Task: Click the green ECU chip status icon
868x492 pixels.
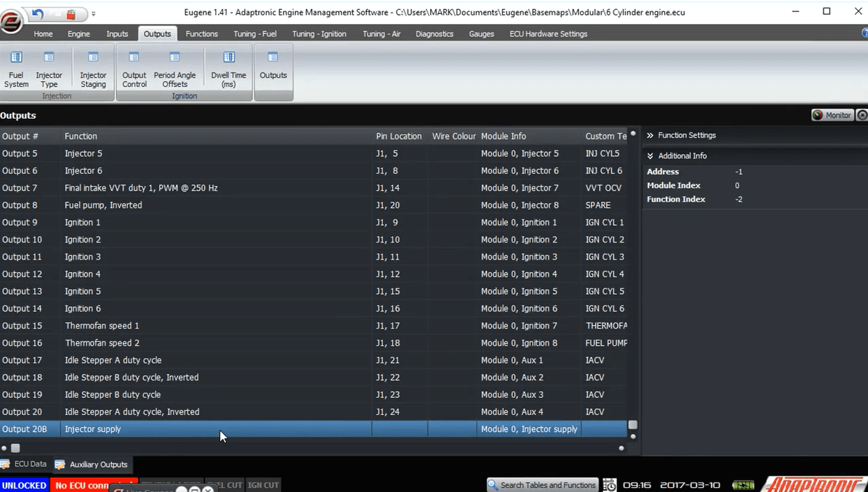Action: (x=743, y=485)
